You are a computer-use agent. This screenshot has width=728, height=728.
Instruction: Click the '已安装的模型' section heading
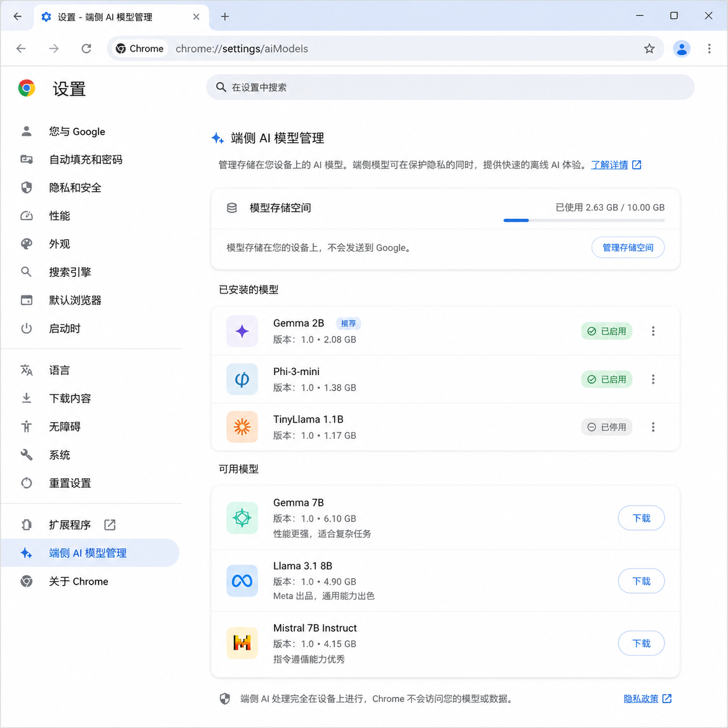coord(248,289)
